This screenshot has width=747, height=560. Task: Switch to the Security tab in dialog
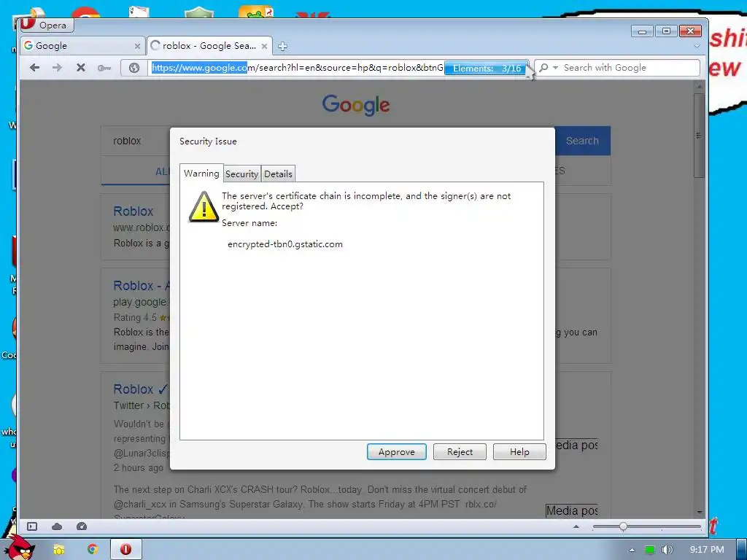pos(241,174)
